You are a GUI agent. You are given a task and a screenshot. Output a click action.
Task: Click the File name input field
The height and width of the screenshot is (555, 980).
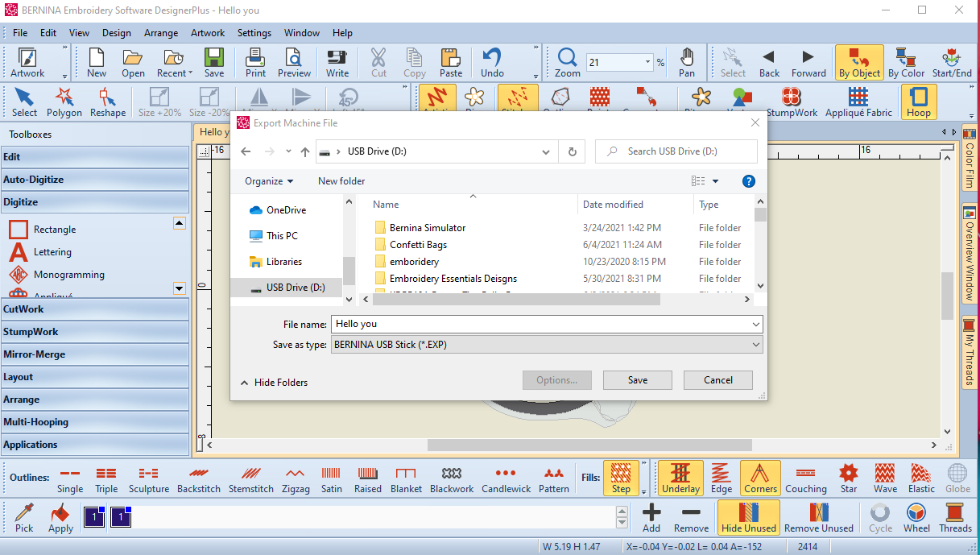pyautogui.click(x=540, y=324)
